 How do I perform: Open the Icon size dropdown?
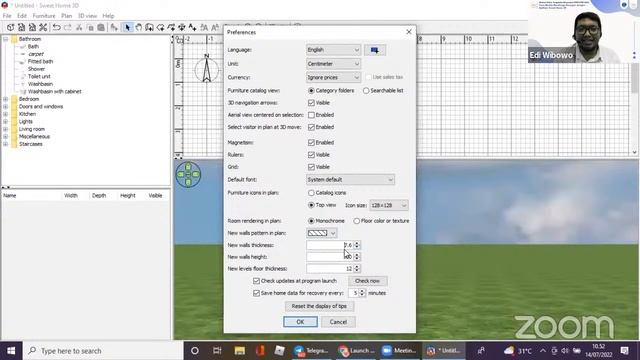pos(389,205)
